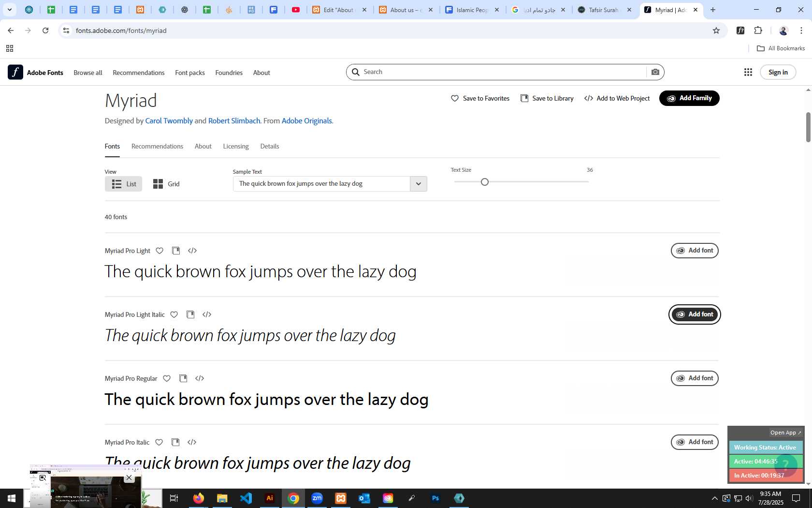Add font Myriad Pro Light

695,251
